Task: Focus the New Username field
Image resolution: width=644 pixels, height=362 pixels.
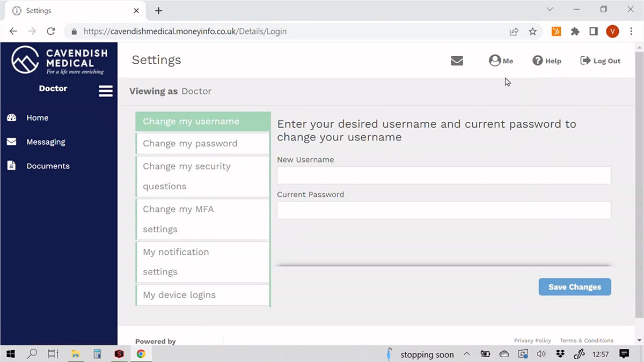Action: click(x=443, y=175)
